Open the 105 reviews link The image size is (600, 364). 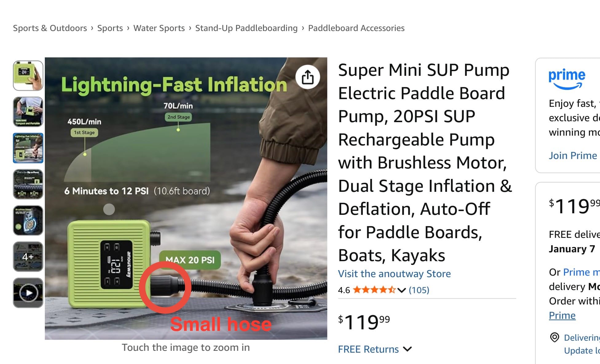[x=419, y=290]
